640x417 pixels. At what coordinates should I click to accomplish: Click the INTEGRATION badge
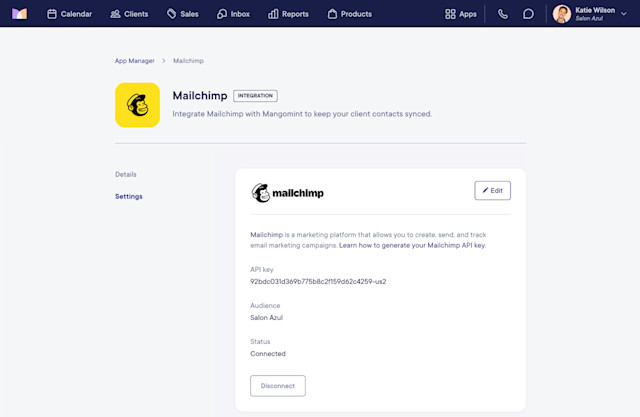256,95
